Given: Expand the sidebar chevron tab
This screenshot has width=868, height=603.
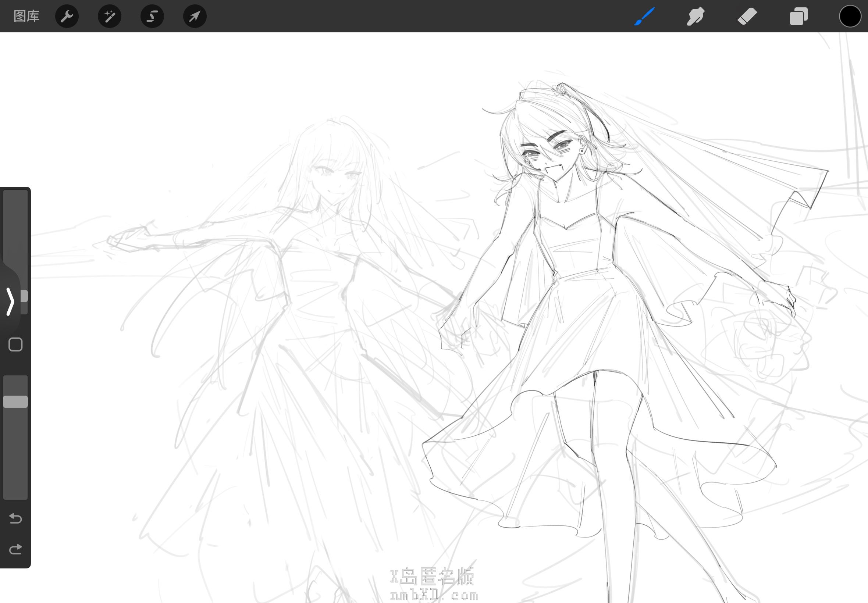Looking at the screenshot, I should pyautogui.click(x=10, y=301).
